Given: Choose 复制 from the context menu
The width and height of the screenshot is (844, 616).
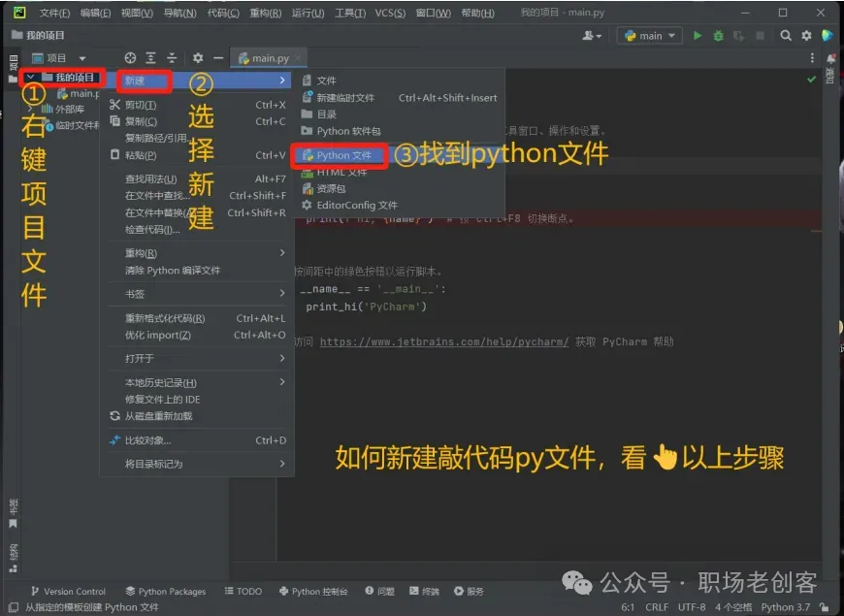Looking at the screenshot, I should tap(197, 121).
